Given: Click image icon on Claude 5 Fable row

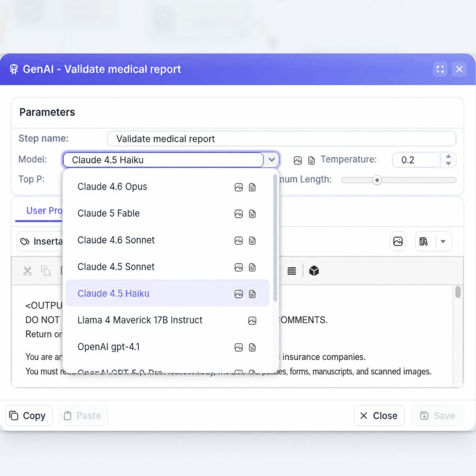Looking at the screenshot, I should (x=238, y=214).
